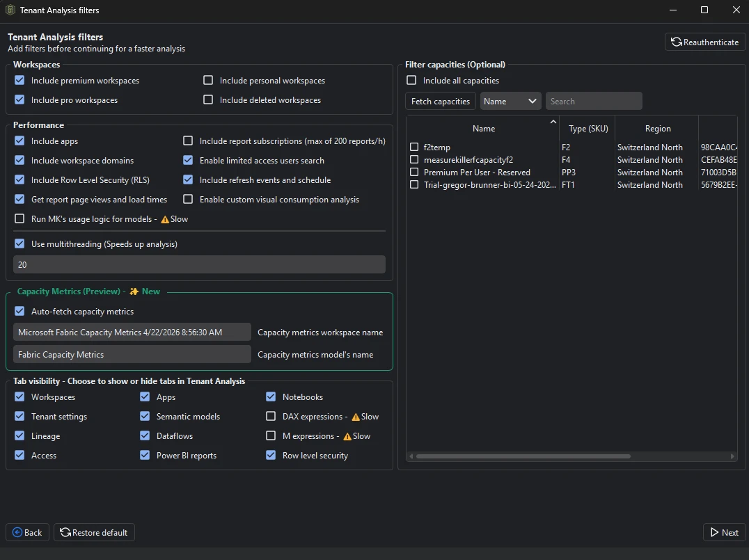Toggle Notebooks tab visibility

click(x=271, y=397)
